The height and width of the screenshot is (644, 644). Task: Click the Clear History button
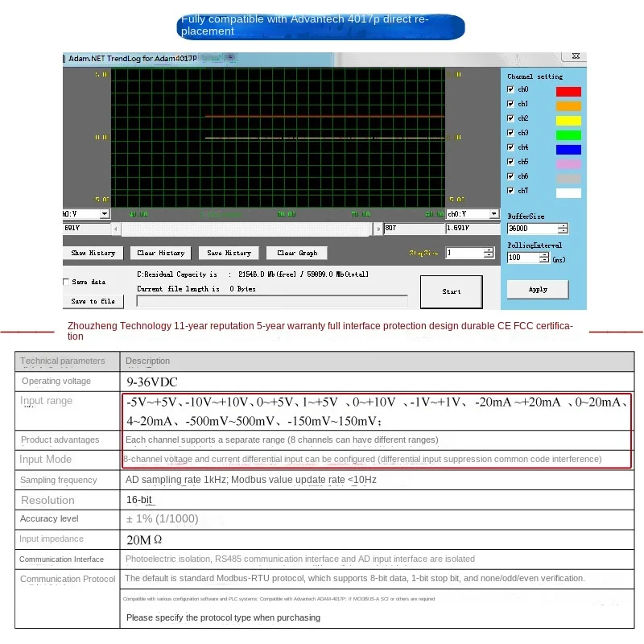click(x=161, y=253)
